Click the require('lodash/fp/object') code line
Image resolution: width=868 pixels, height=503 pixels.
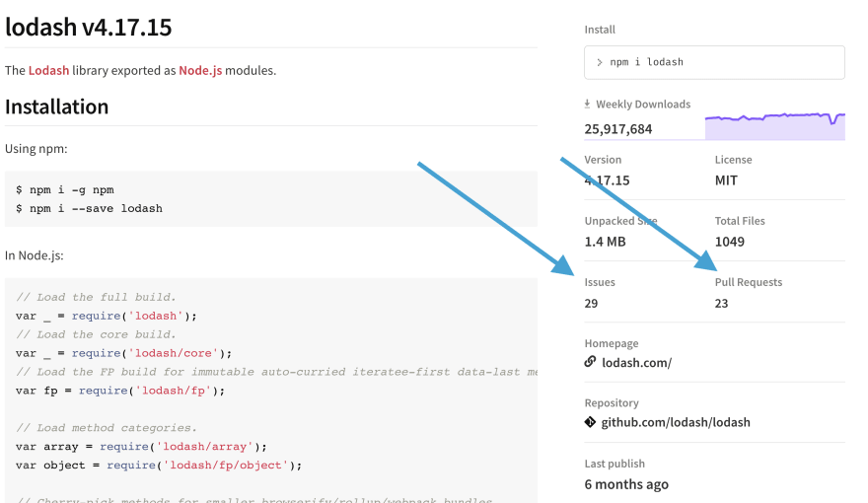pyautogui.click(x=159, y=466)
